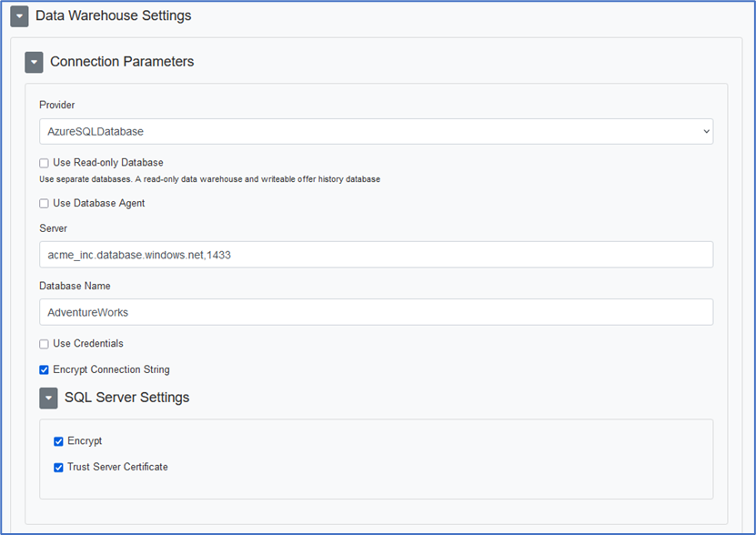756x535 pixels.
Task: Click the Provider field label
Action: pos(57,106)
